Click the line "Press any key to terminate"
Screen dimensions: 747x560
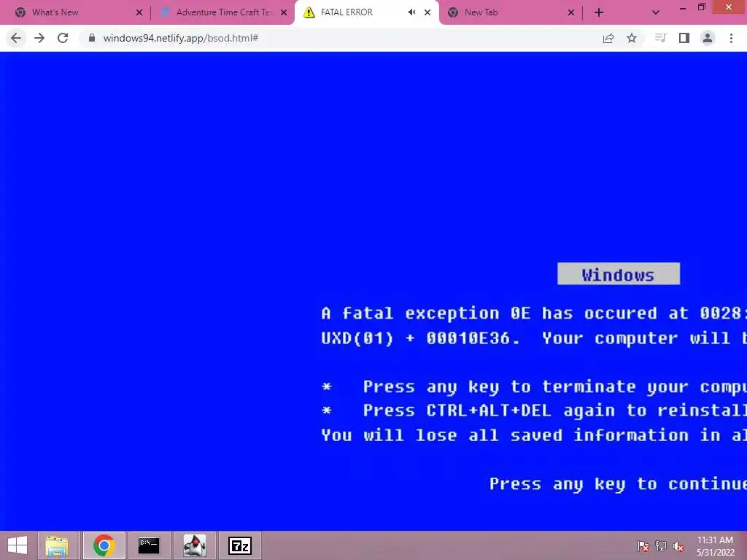499,386
